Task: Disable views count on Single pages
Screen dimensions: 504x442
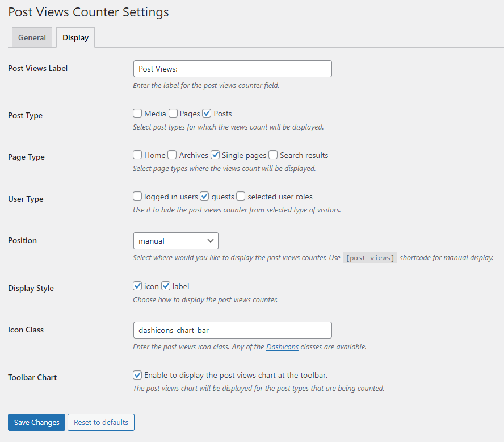Action: (x=215, y=154)
